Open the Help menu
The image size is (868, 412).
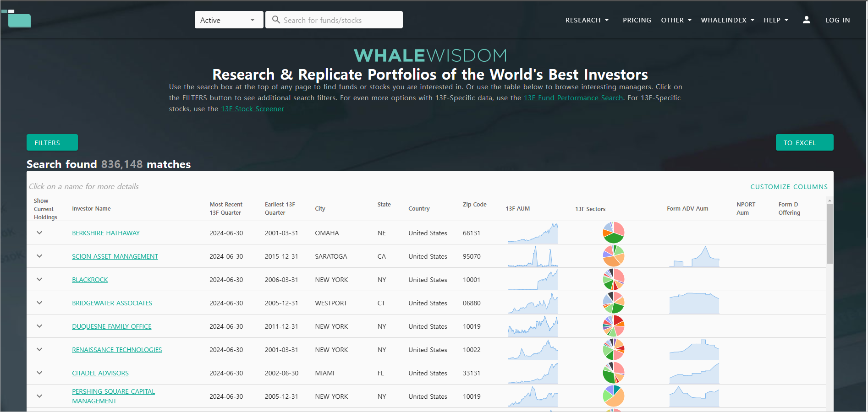coord(776,20)
